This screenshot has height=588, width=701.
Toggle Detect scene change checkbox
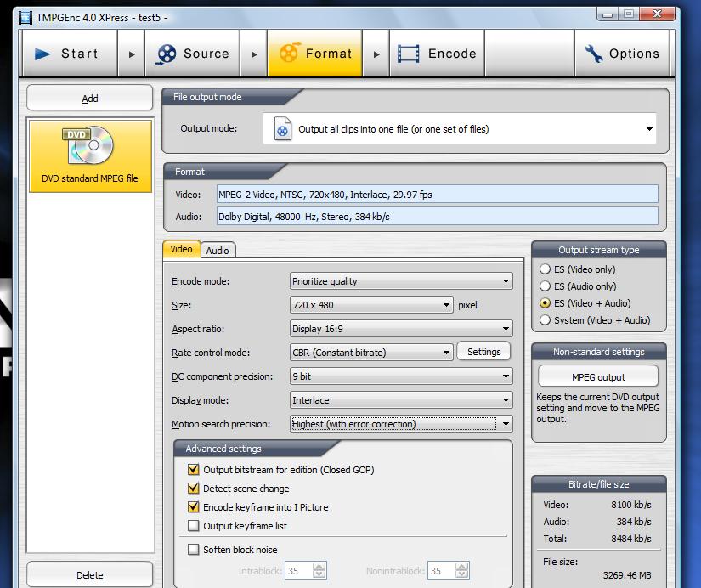pyautogui.click(x=193, y=489)
